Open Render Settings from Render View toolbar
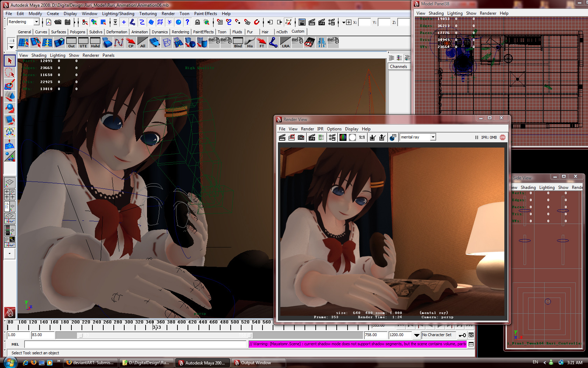The width and height of the screenshot is (588, 368). coord(332,137)
